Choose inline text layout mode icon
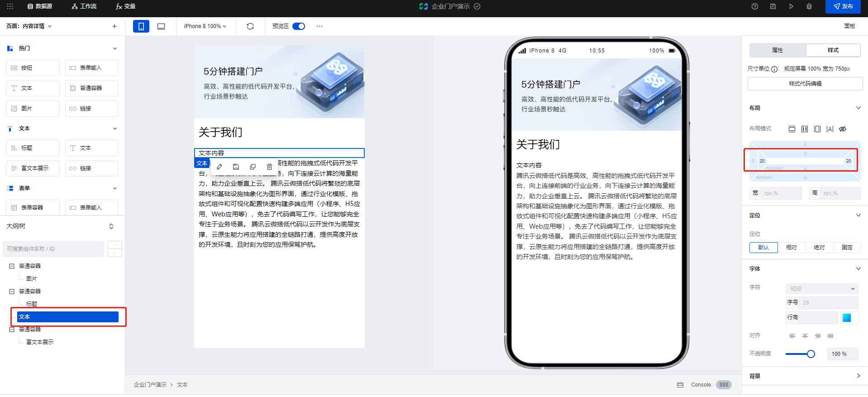The image size is (868, 397). pos(830,129)
